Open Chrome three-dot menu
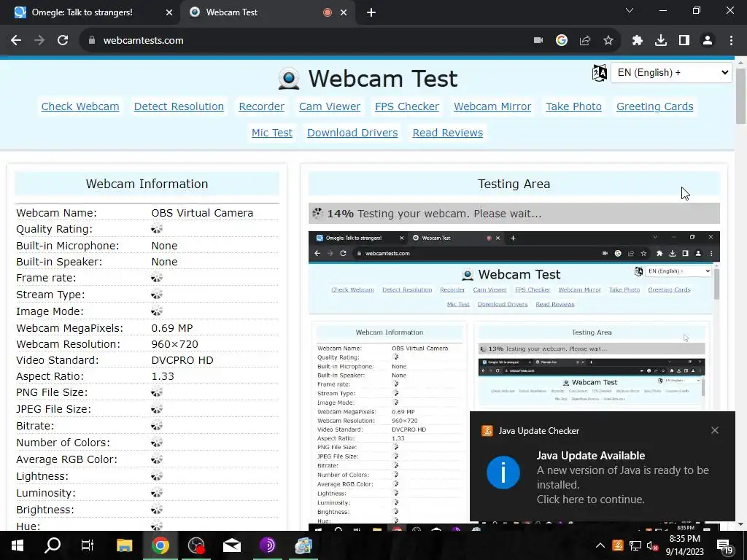 731,41
